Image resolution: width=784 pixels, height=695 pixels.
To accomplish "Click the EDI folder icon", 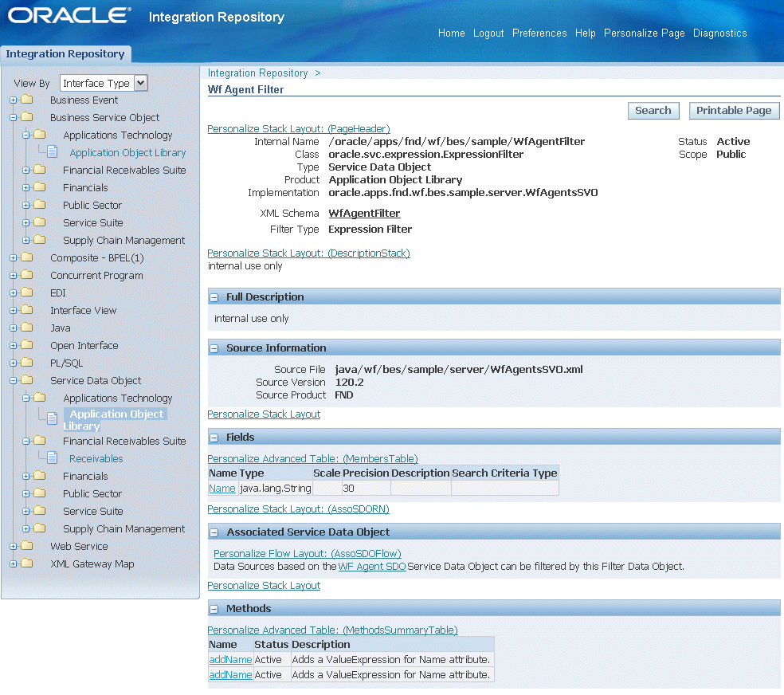I will [x=27, y=293].
